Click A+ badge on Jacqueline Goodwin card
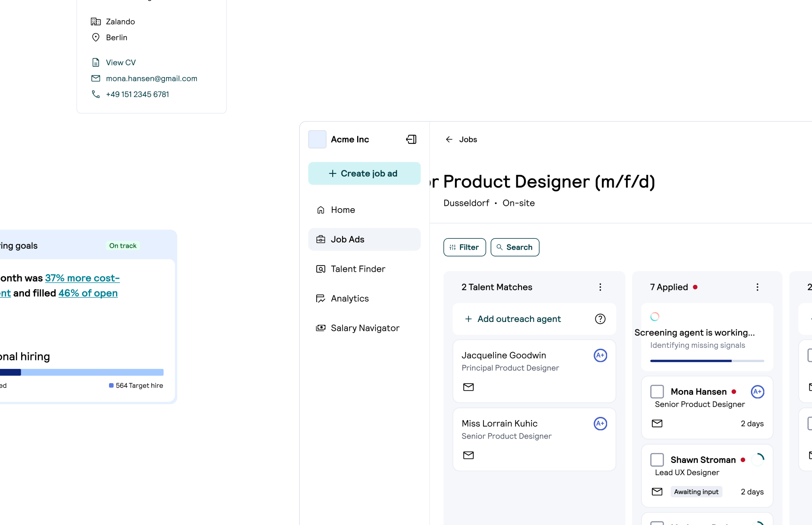Viewport: 812px width, 525px height. click(x=601, y=355)
